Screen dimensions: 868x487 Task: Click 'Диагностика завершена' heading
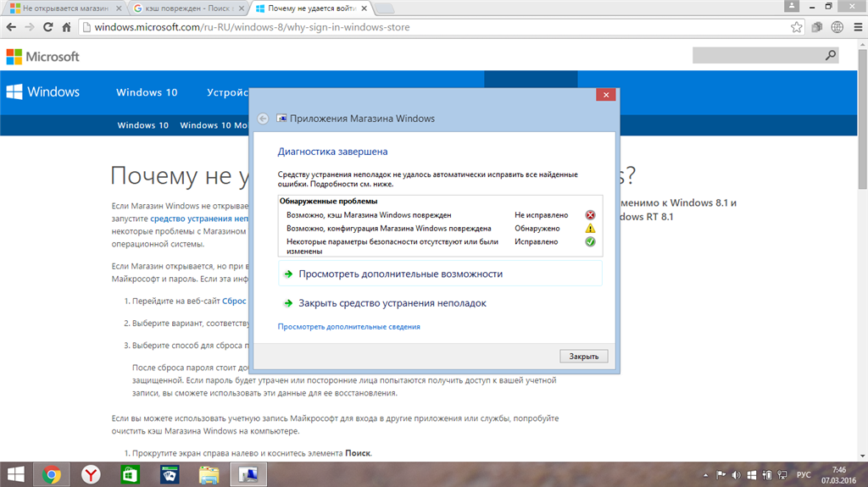pos(332,152)
